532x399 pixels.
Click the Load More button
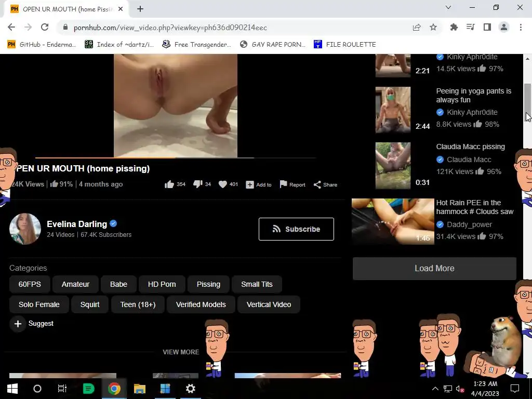coord(434,269)
